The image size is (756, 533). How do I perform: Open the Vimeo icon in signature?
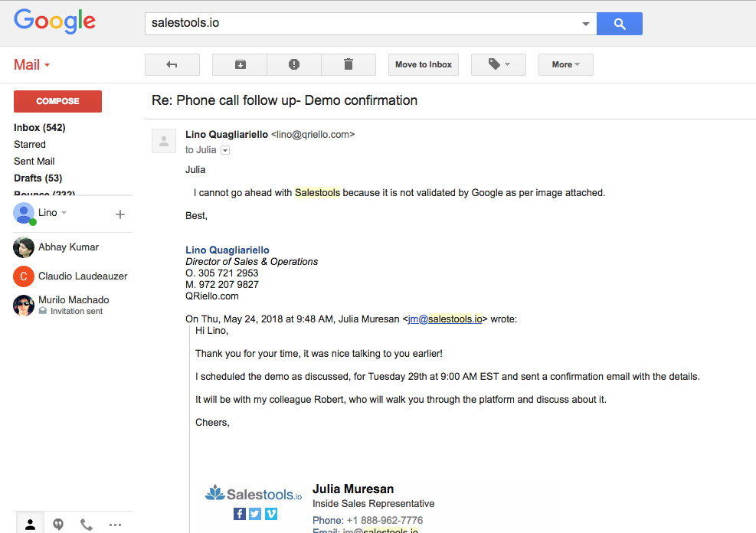click(x=271, y=514)
